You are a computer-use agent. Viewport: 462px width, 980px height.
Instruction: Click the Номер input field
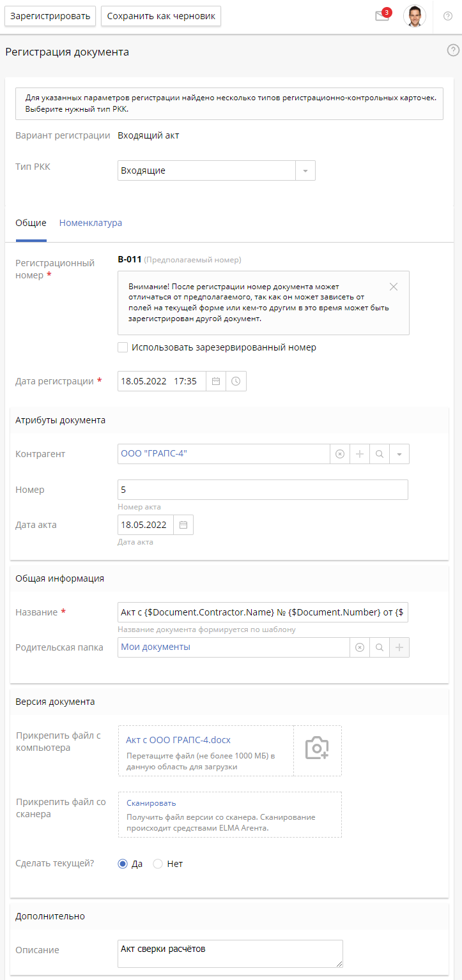[262, 490]
